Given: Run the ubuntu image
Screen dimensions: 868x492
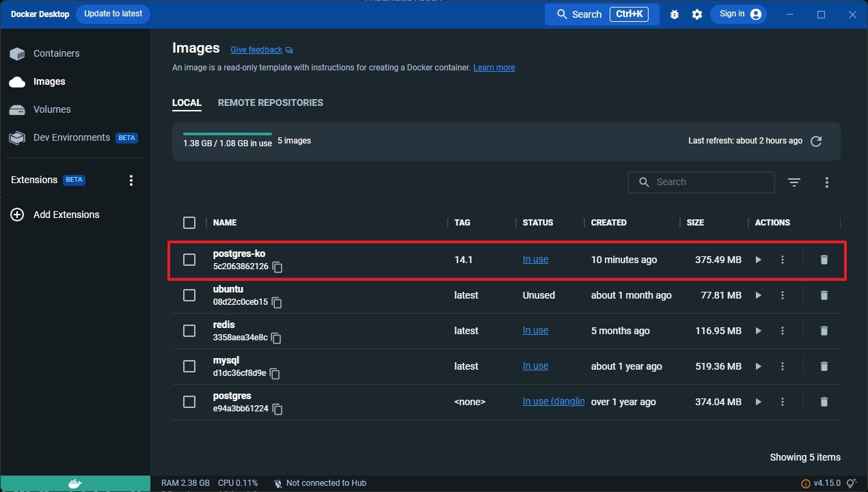Looking at the screenshot, I should tap(758, 295).
